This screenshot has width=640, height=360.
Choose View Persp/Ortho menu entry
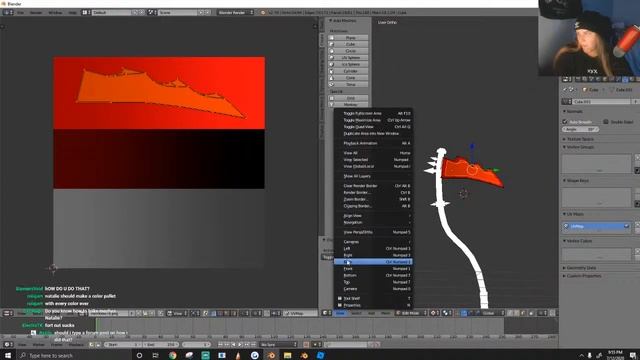pyautogui.click(x=373, y=232)
